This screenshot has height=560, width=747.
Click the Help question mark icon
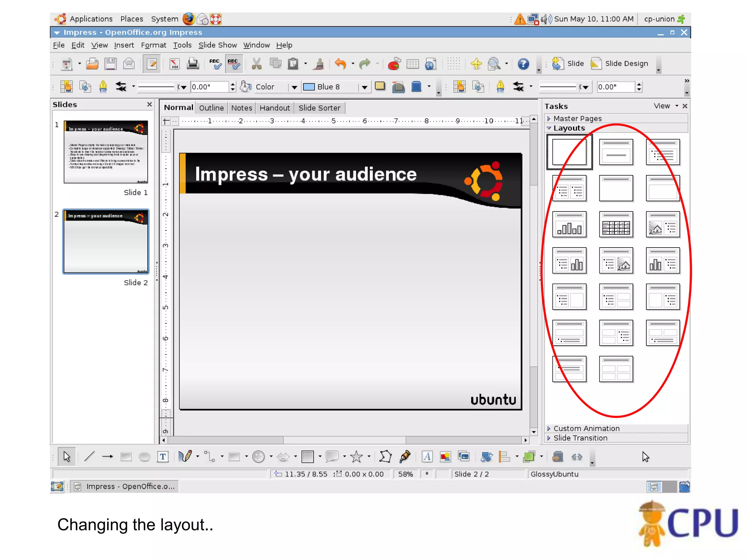tap(523, 64)
